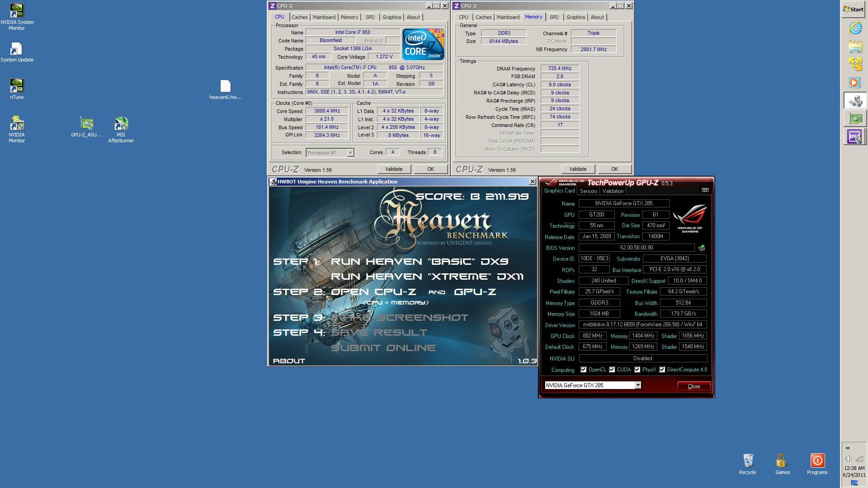Open CPU tab in right CPU-Z window
868x488 pixels.
tap(463, 17)
